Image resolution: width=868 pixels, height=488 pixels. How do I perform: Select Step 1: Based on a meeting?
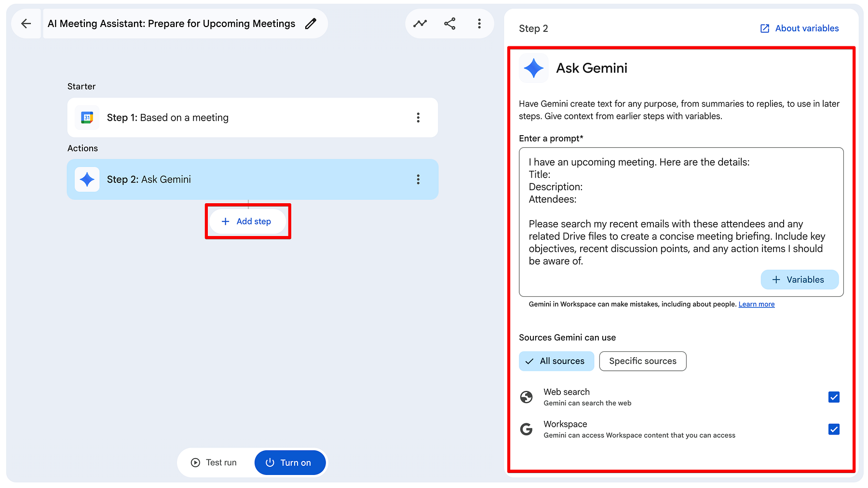[x=253, y=118]
